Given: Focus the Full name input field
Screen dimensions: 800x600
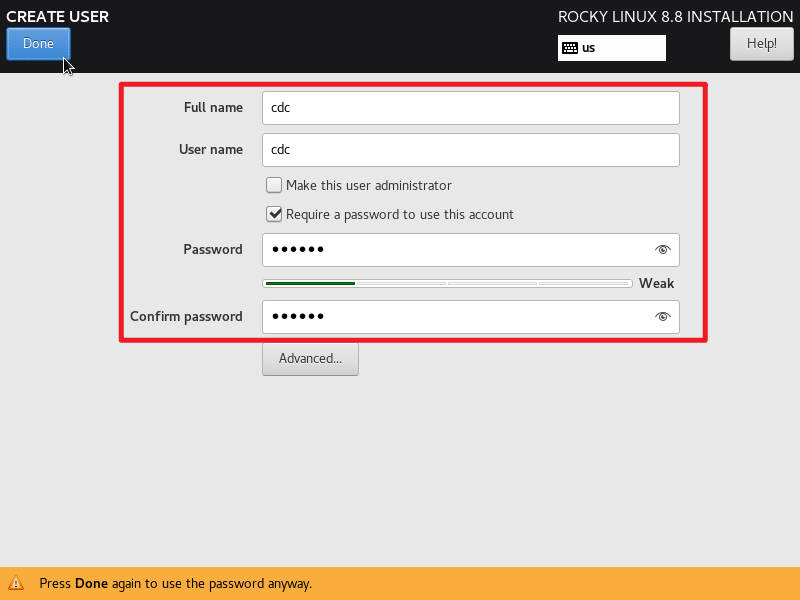Looking at the screenshot, I should pos(470,108).
